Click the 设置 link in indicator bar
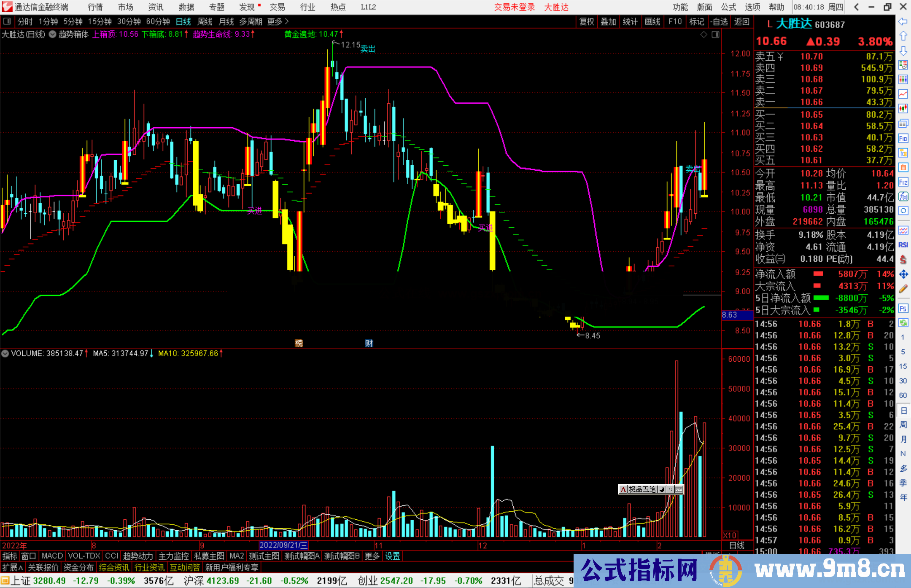Viewport: 911px width, 588px height. (x=392, y=556)
